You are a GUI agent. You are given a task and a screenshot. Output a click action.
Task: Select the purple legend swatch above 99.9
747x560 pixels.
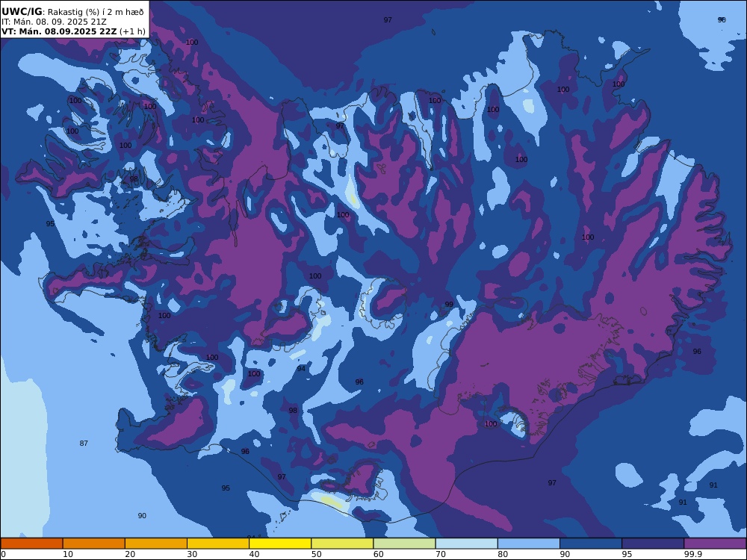(715, 544)
